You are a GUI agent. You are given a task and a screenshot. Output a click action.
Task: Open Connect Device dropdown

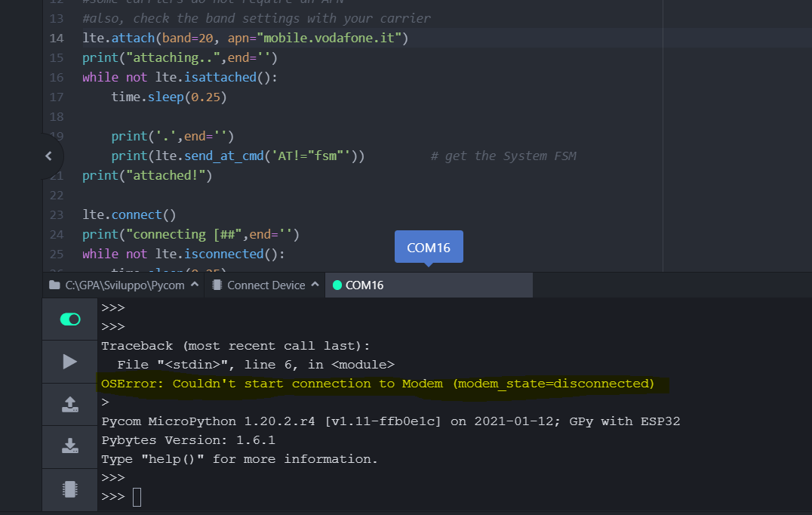click(266, 285)
